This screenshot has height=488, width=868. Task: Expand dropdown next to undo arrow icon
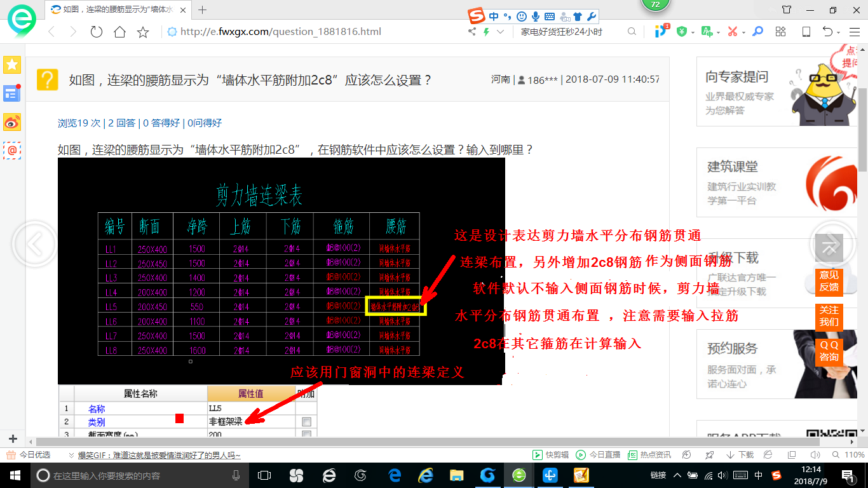pos(839,32)
